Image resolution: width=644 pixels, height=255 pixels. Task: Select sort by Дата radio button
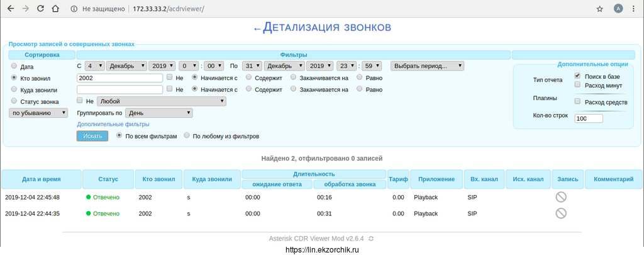click(x=14, y=66)
